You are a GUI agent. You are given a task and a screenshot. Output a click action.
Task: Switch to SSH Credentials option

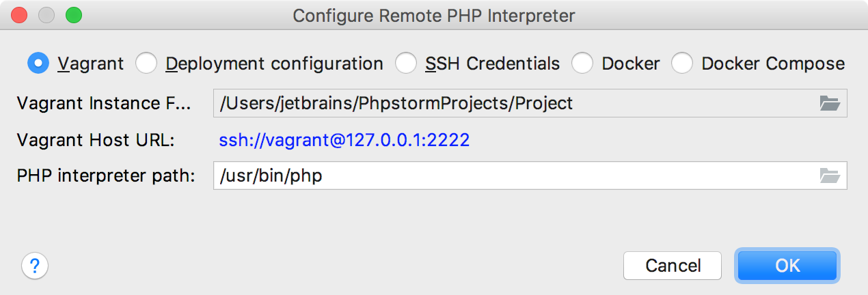[406, 64]
